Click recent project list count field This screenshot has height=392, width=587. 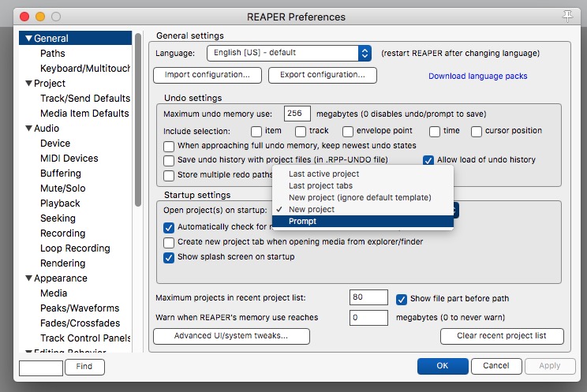click(x=368, y=297)
